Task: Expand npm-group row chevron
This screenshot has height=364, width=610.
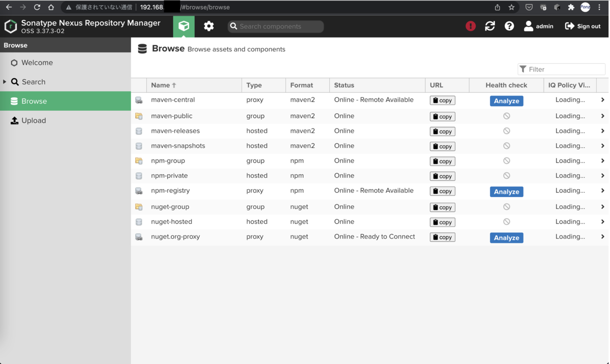Action: [602, 161]
